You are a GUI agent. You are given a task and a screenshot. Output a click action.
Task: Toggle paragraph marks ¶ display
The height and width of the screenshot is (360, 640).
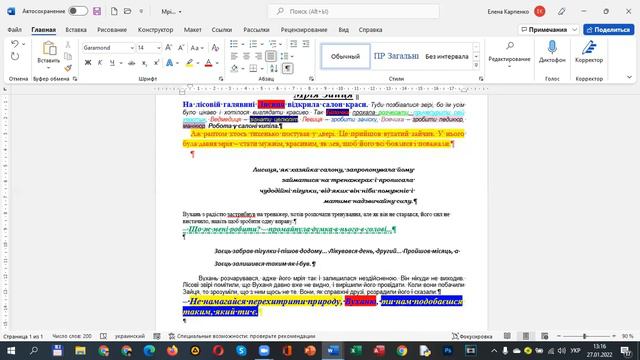tap(288, 69)
